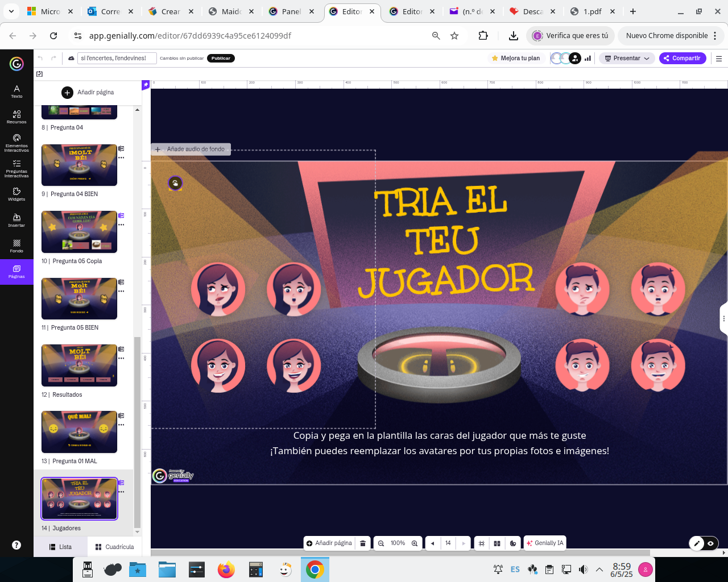The height and width of the screenshot is (582, 728).
Task: Launch Genially IA from the bottom toolbar
Action: pos(544,543)
